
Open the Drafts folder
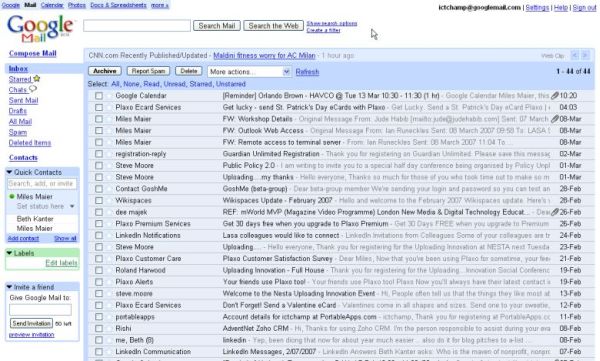(x=18, y=111)
